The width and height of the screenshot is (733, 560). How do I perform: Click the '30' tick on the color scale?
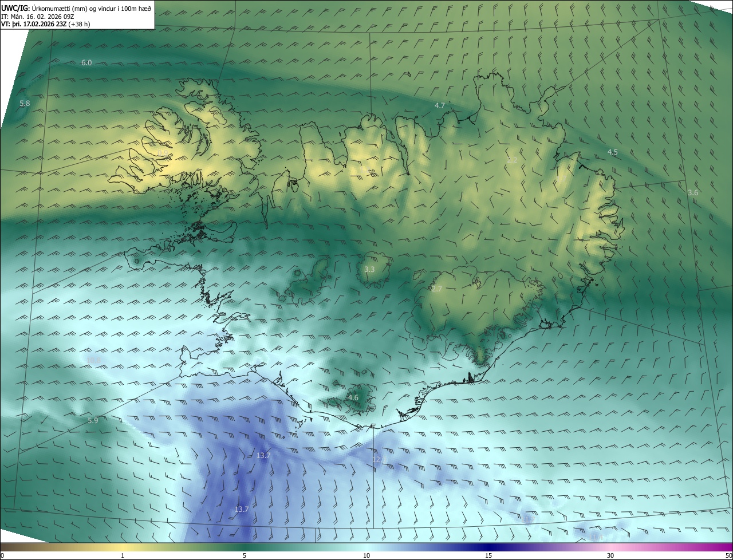pyautogui.click(x=610, y=556)
